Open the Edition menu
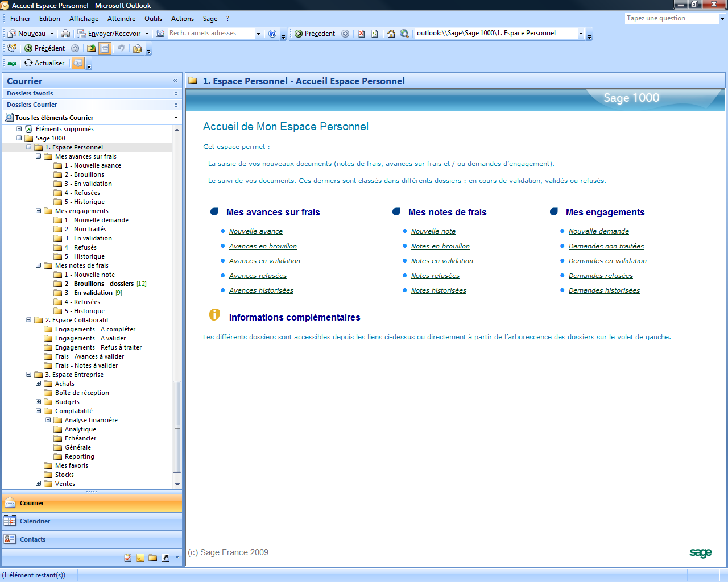Screen dimensions: 728x582 click(x=49, y=19)
